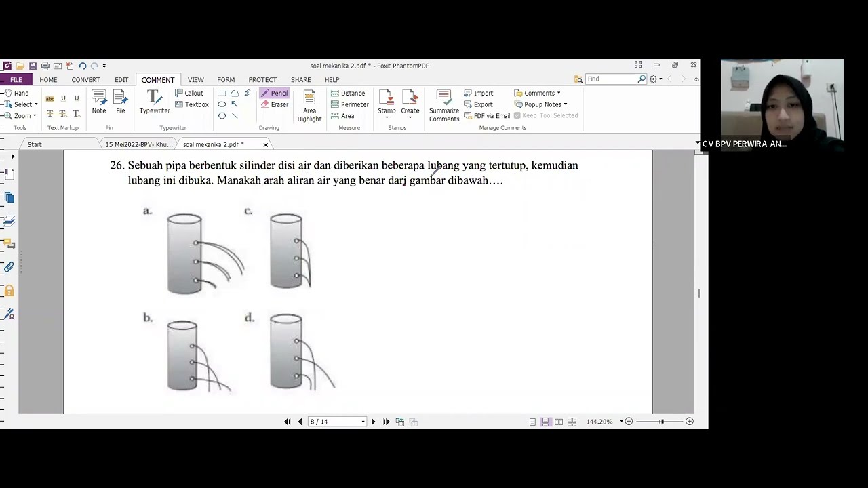Choose the Textbox tool
Image resolution: width=868 pixels, height=488 pixels.
click(192, 104)
